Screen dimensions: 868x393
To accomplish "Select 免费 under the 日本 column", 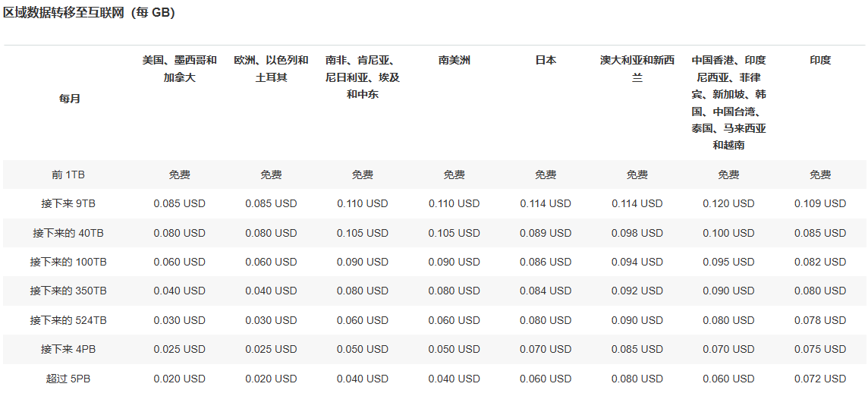I will [x=546, y=174].
